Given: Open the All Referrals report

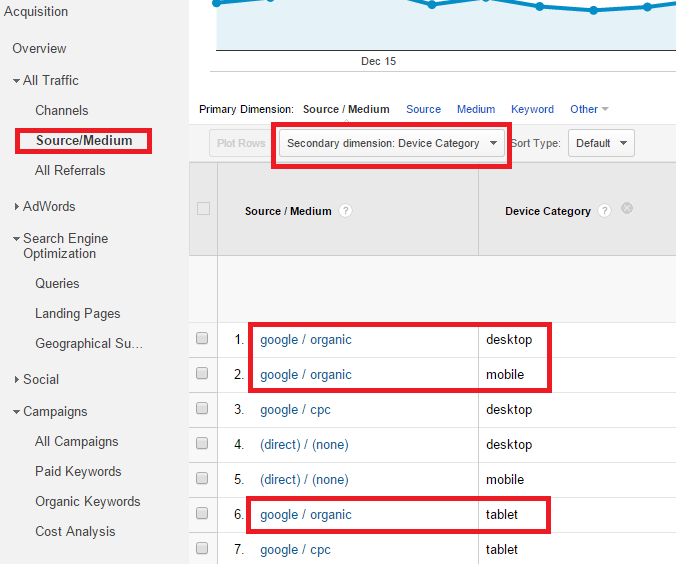Looking at the screenshot, I should pos(70,170).
